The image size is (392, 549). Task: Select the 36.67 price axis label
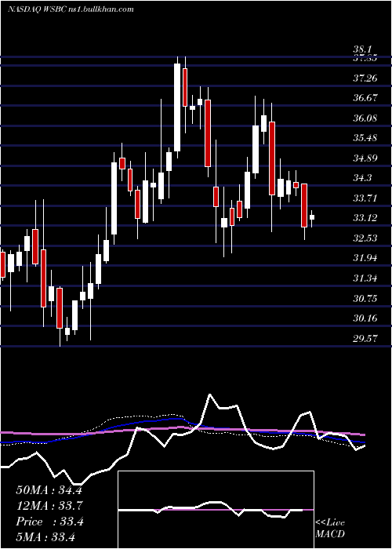pyautogui.click(x=365, y=98)
